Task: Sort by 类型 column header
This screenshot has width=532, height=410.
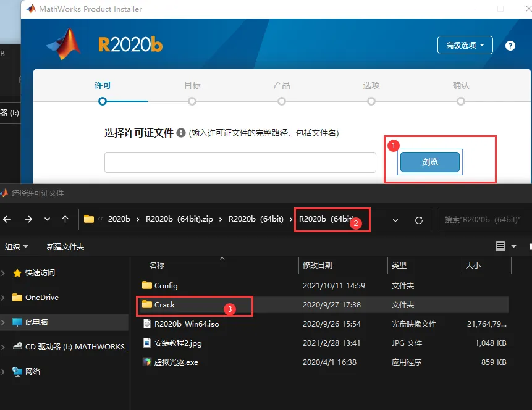Action: pos(399,265)
